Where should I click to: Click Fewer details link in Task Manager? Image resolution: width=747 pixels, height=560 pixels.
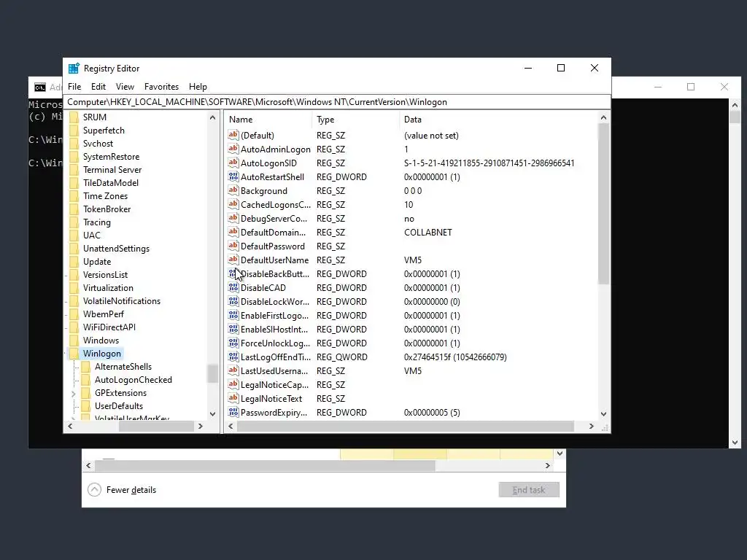click(131, 489)
